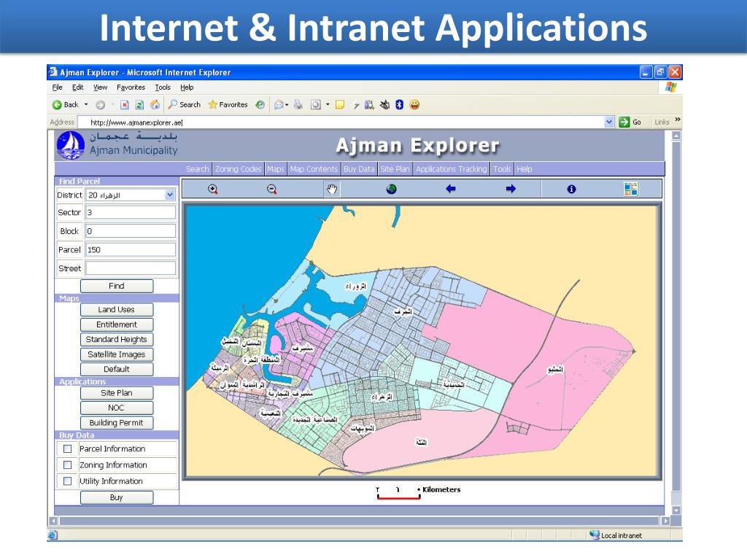
Task: Check the Parcel Information checkbox
Action: (x=68, y=449)
